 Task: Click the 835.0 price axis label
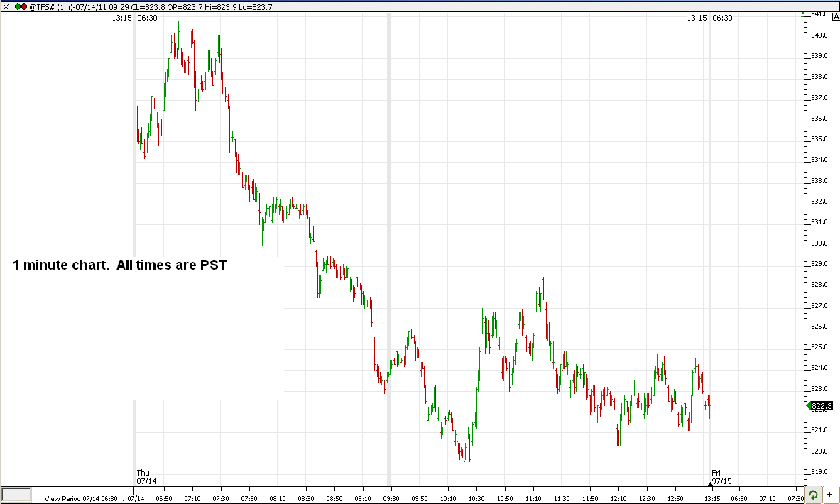819,139
